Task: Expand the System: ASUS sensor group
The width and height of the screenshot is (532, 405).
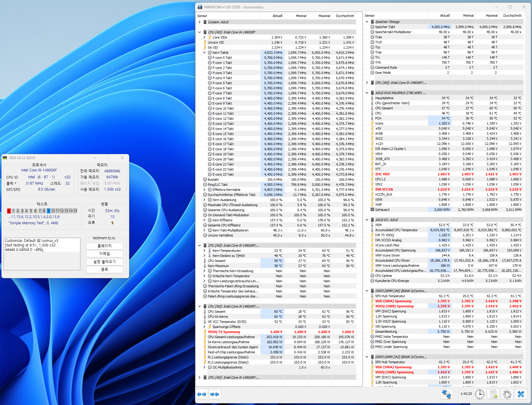Action: [200, 22]
